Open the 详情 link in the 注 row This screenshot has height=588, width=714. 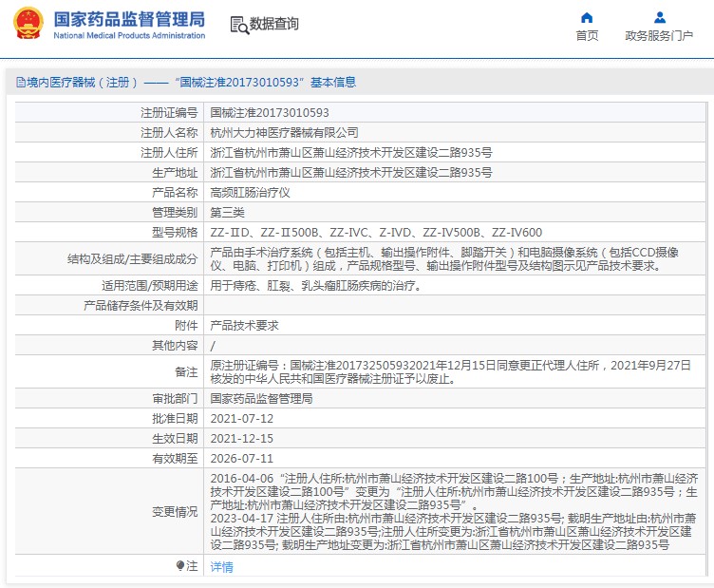220,567
